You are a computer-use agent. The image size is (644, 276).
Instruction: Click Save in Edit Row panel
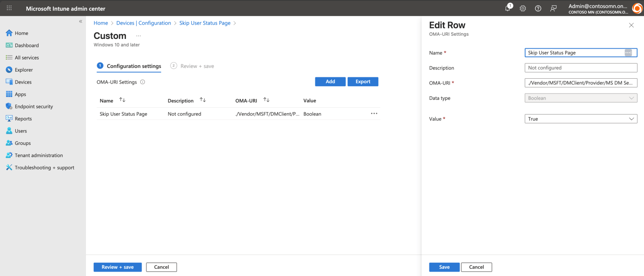pos(444,267)
